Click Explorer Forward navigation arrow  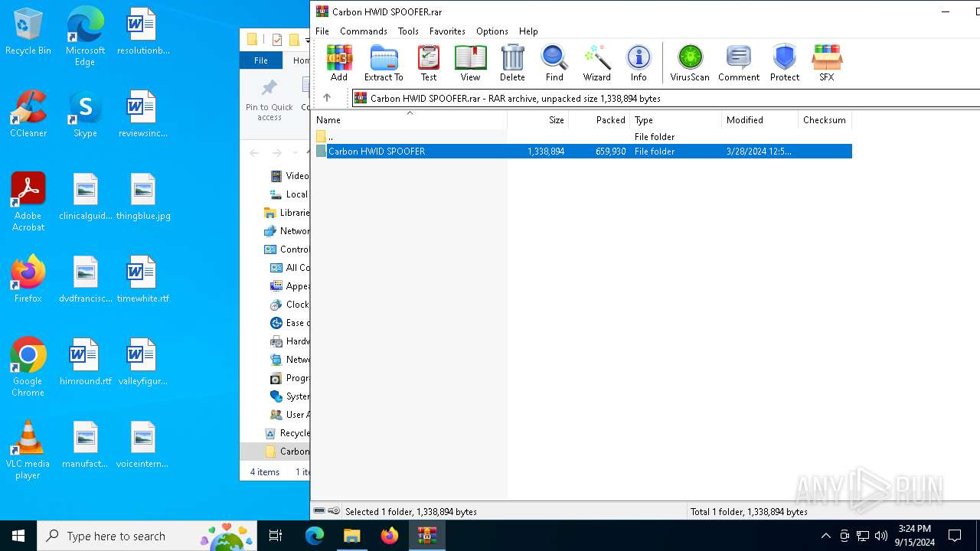point(276,153)
